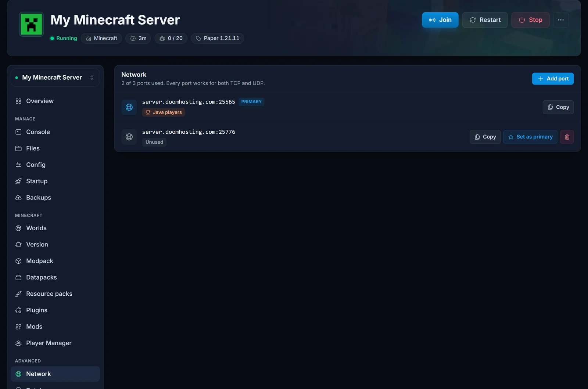Copy the port 25565 address
This screenshot has width=588, height=389.
click(558, 107)
